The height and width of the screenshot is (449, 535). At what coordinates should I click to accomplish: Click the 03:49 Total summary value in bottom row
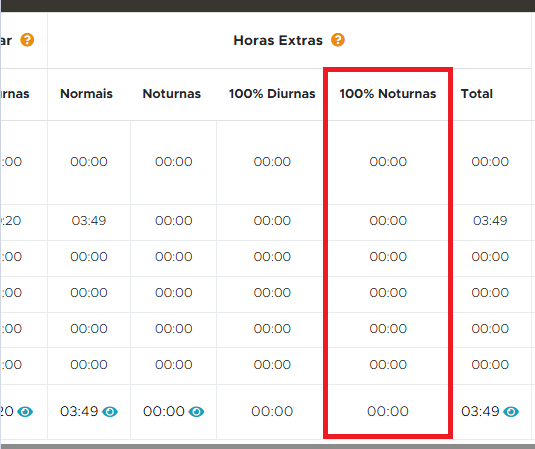pos(480,411)
